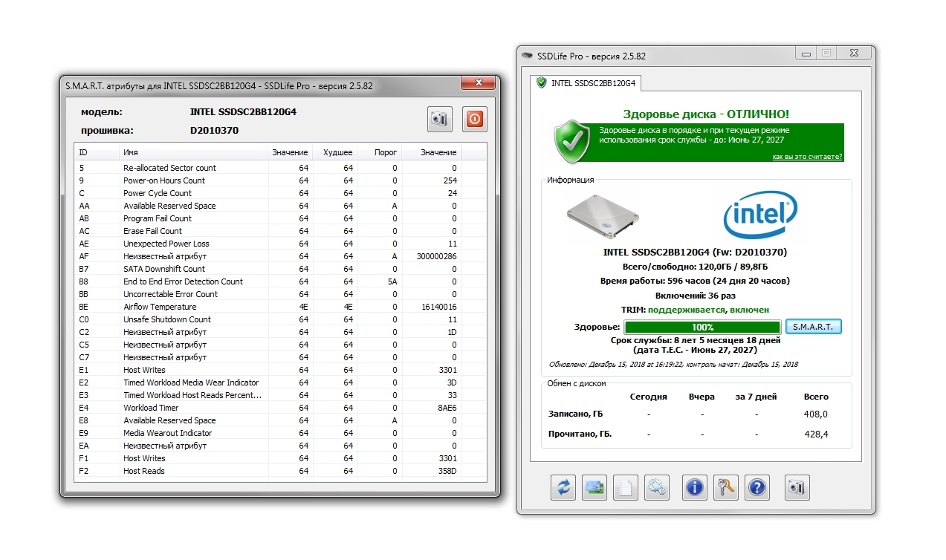Select the 'Неизвестный атрибут' row with ID EA
This screenshot has width=946, height=560.
tap(281, 446)
